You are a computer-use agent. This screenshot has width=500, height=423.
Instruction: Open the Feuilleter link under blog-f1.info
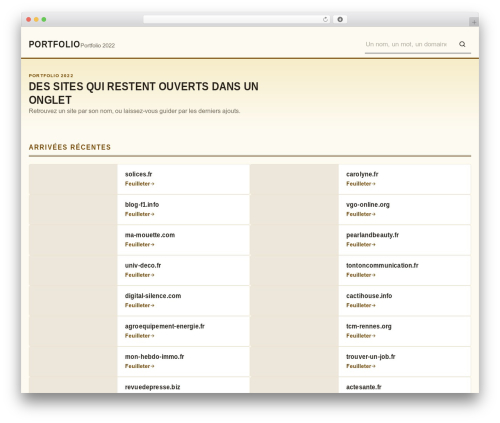pos(139,214)
